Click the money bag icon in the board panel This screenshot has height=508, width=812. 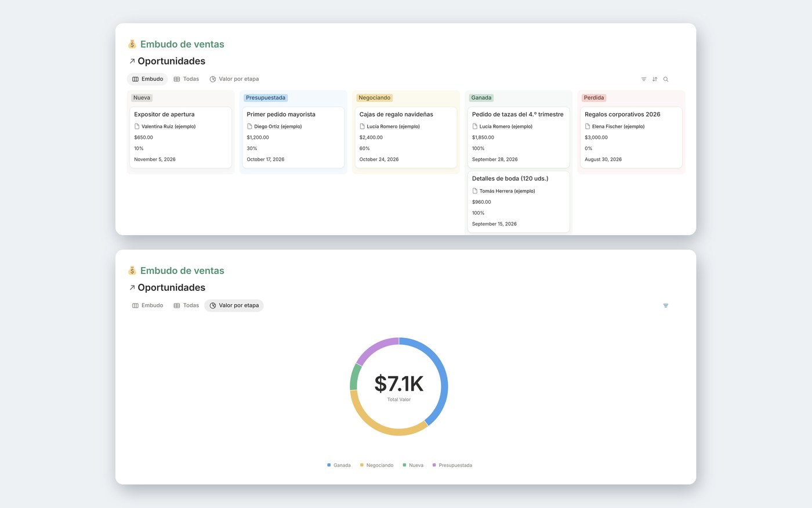click(132, 44)
